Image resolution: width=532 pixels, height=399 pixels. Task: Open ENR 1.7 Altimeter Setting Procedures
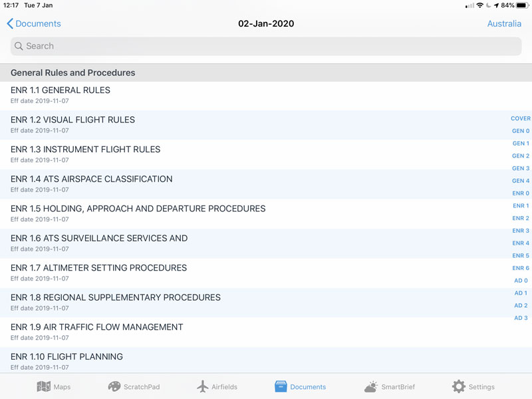(266, 273)
